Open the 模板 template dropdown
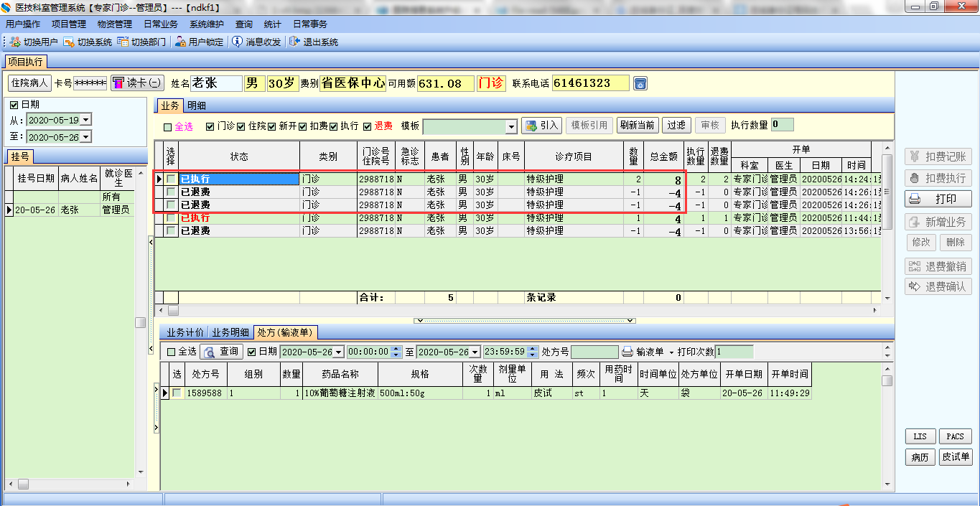This screenshot has width=980, height=506. [x=511, y=126]
